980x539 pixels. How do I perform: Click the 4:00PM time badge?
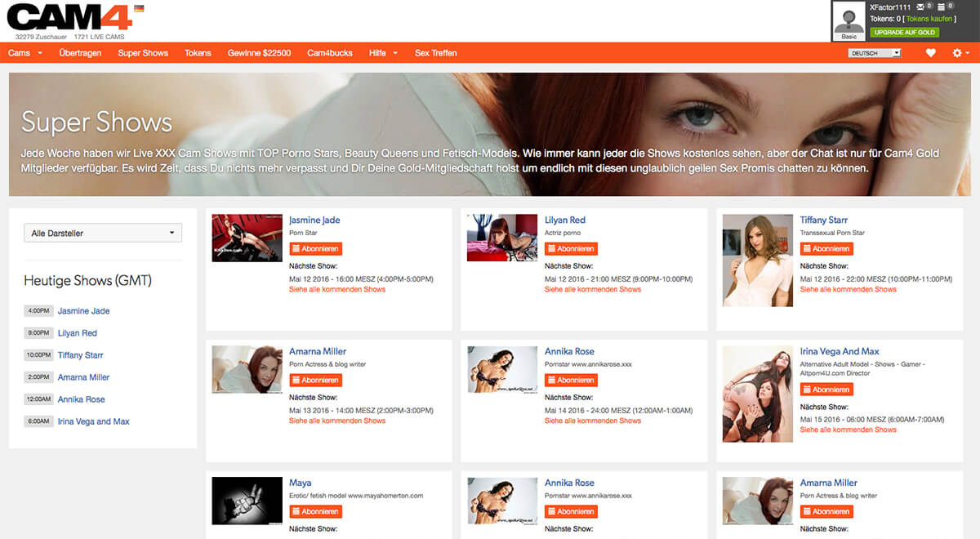coord(38,311)
